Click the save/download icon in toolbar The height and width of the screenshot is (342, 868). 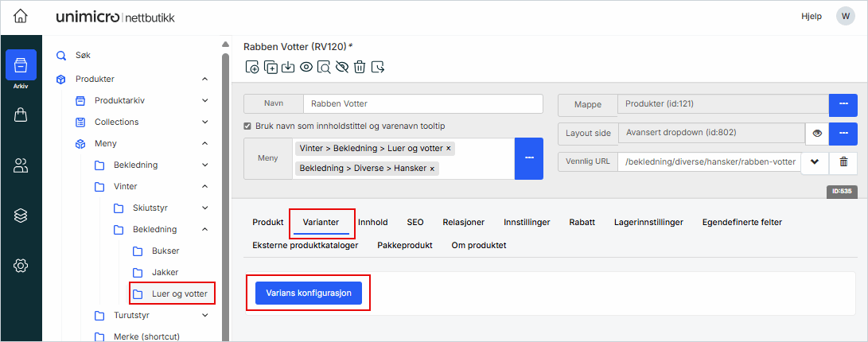(x=288, y=67)
